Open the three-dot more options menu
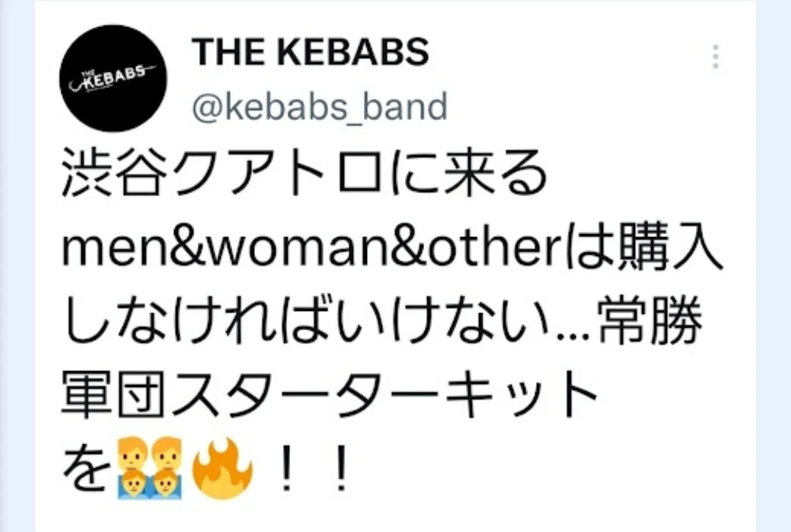The image size is (791, 532). point(716,56)
